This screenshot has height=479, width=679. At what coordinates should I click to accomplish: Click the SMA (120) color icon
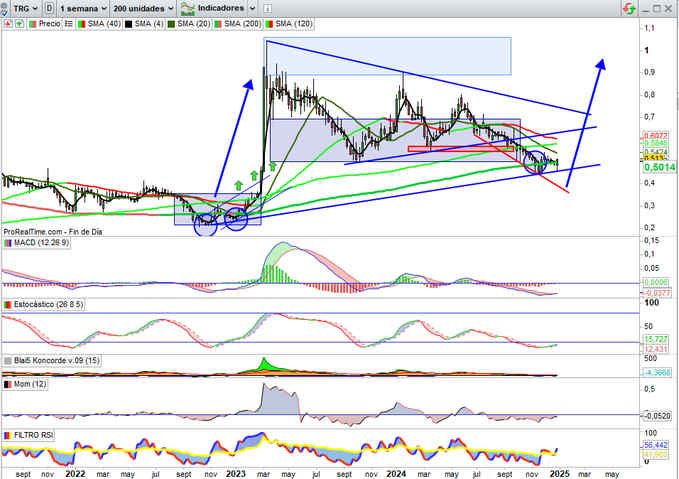[x=269, y=24]
